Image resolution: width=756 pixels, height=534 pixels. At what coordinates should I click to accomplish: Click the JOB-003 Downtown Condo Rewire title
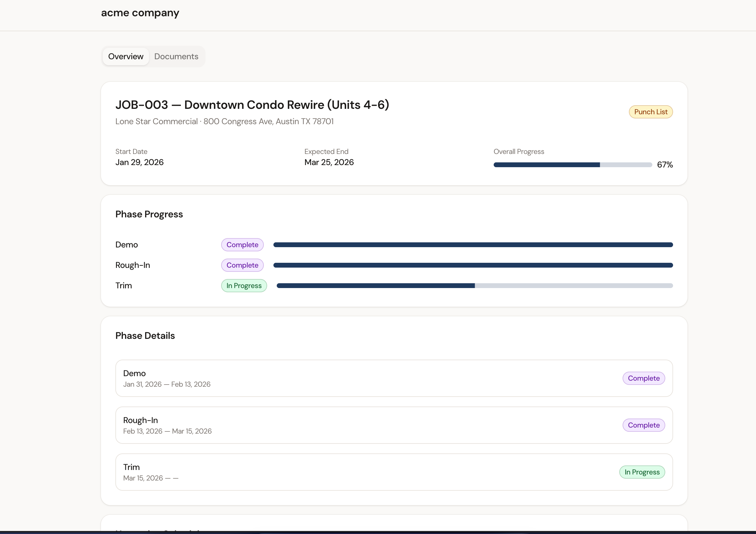click(252, 105)
